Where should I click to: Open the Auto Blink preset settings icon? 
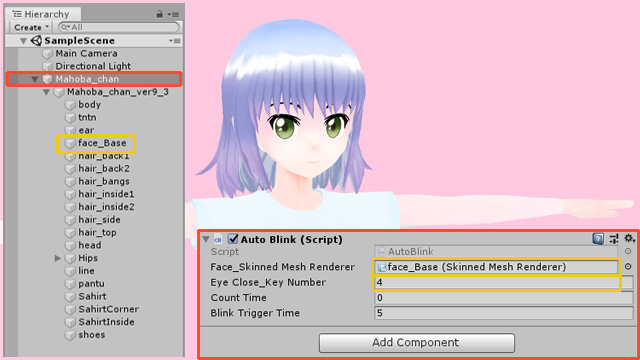(x=614, y=239)
